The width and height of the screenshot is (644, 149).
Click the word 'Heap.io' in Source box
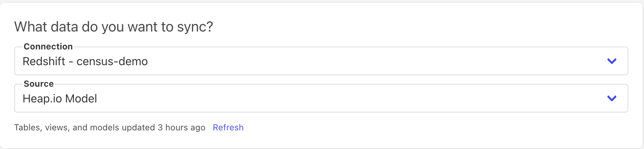[42, 98]
